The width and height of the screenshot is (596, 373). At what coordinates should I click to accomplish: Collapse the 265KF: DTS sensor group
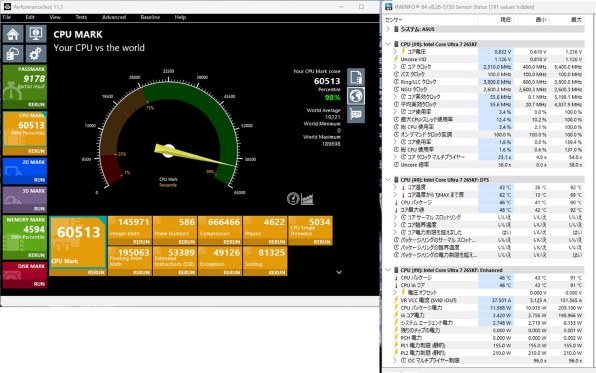coord(388,179)
